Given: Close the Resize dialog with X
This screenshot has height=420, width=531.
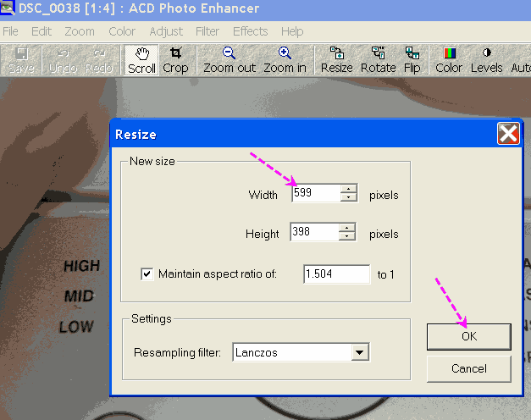Looking at the screenshot, I should (508, 134).
